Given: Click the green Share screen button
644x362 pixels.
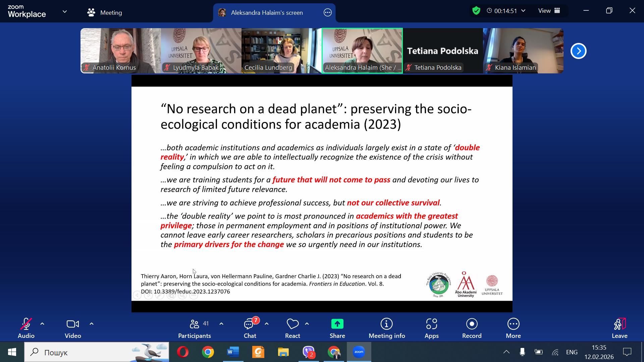Looking at the screenshot, I should [337, 324].
